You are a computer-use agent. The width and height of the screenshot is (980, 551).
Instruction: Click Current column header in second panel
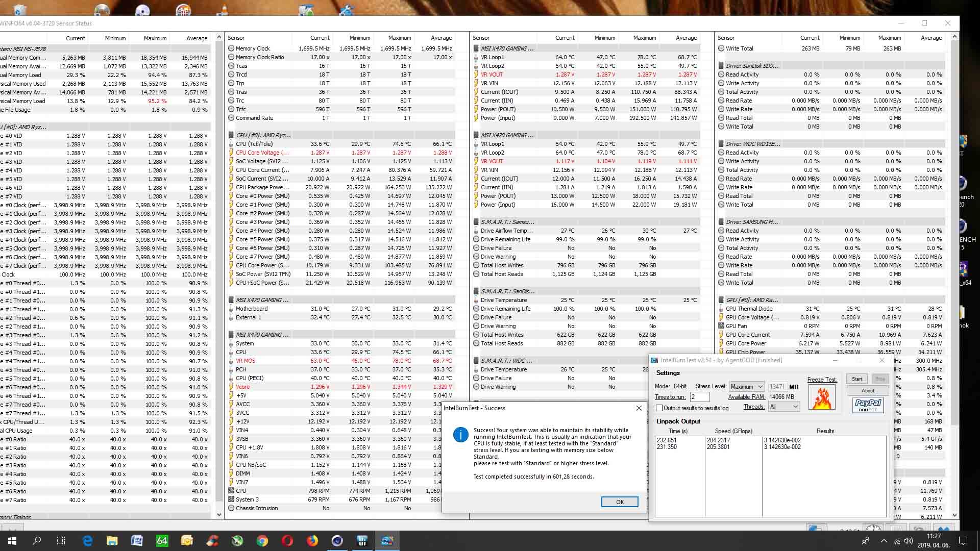click(312, 38)
